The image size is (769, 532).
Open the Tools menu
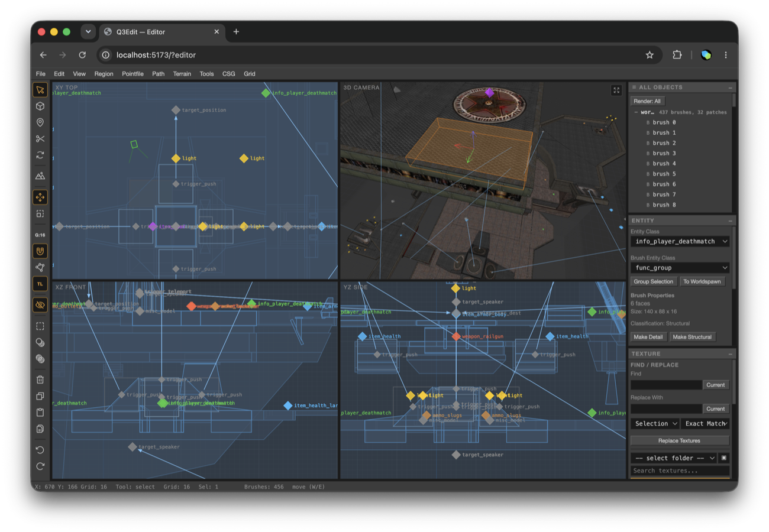[x=206, y=74]
